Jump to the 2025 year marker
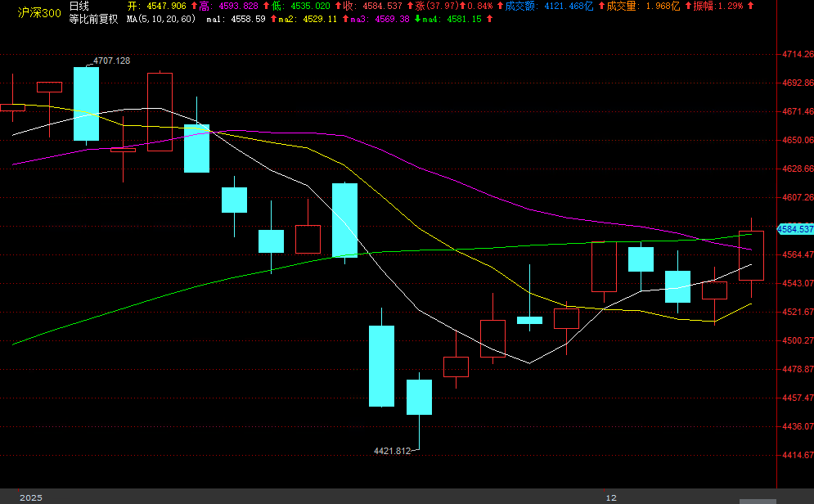 30,497
